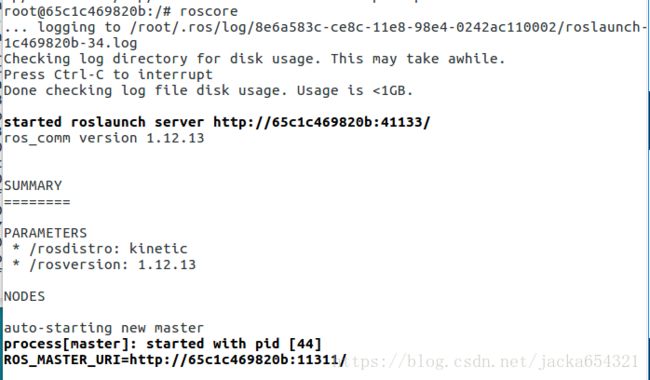Click the 'Checking log directory for disk usage' line

point(255,59)
